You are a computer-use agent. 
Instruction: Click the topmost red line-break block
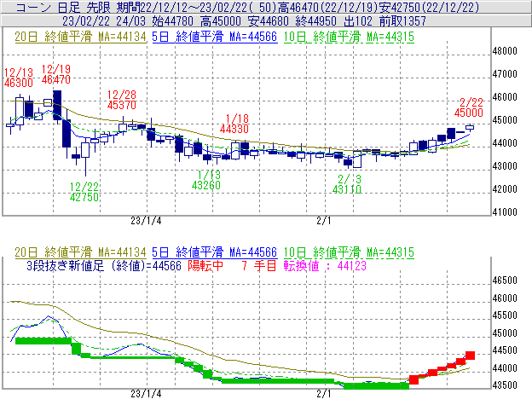pyautogui.click(x=470, y=356)
